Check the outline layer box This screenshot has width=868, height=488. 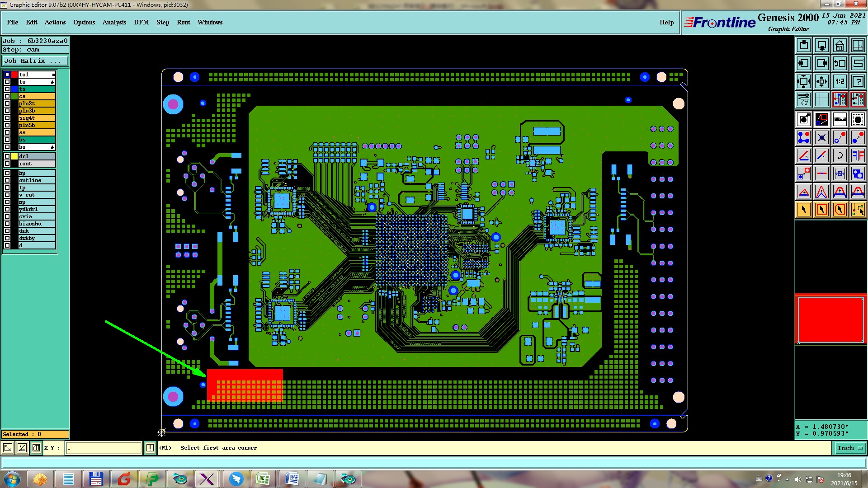point(7,180)
